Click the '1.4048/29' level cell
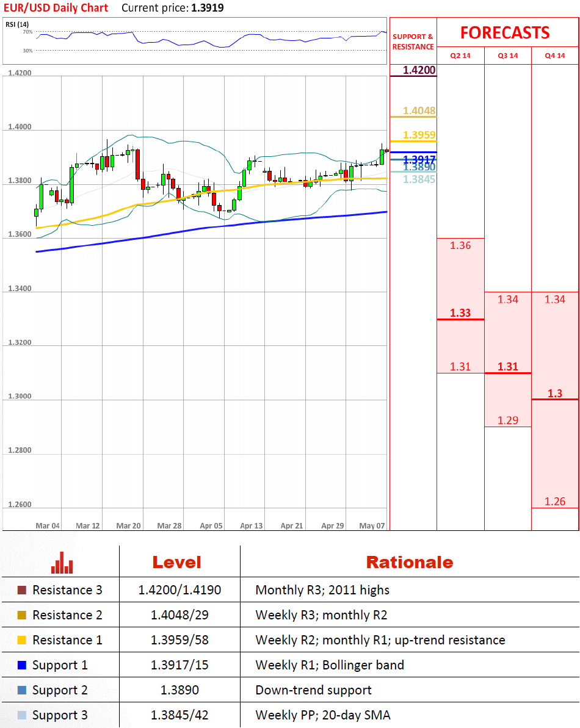 coord(179,615)
